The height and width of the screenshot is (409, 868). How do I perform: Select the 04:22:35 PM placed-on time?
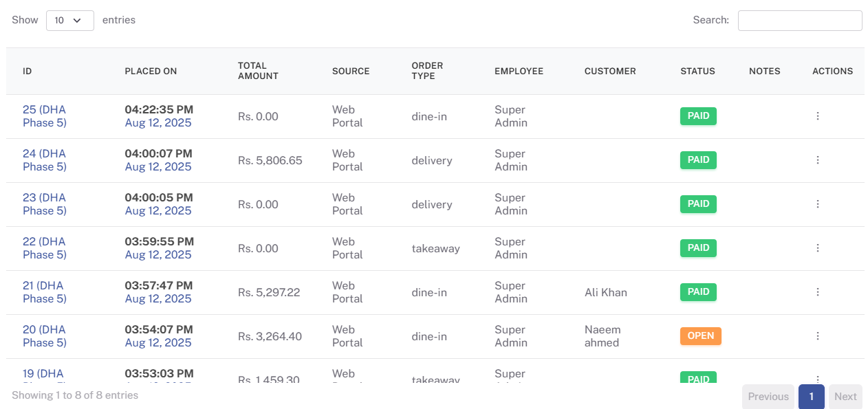pyautogui.click(x=159, y=110)
